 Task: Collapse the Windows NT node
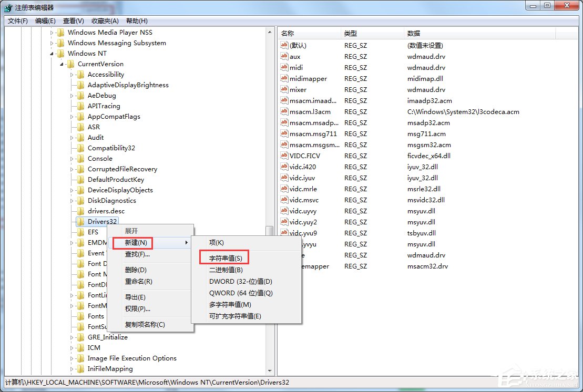pos(52,53)
